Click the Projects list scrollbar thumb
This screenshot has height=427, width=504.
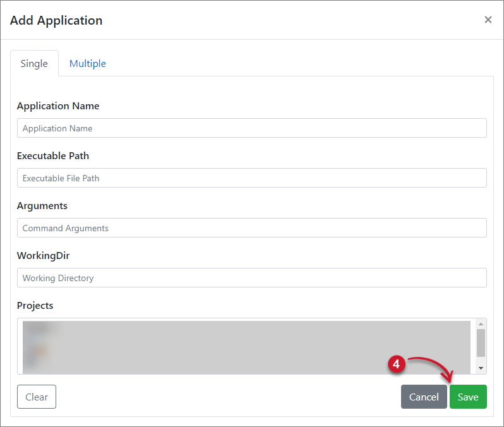point(481,343)
